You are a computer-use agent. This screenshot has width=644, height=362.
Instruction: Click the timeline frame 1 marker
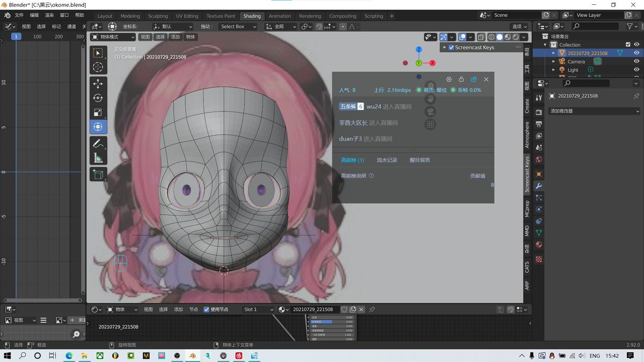(x=16, y=36)
